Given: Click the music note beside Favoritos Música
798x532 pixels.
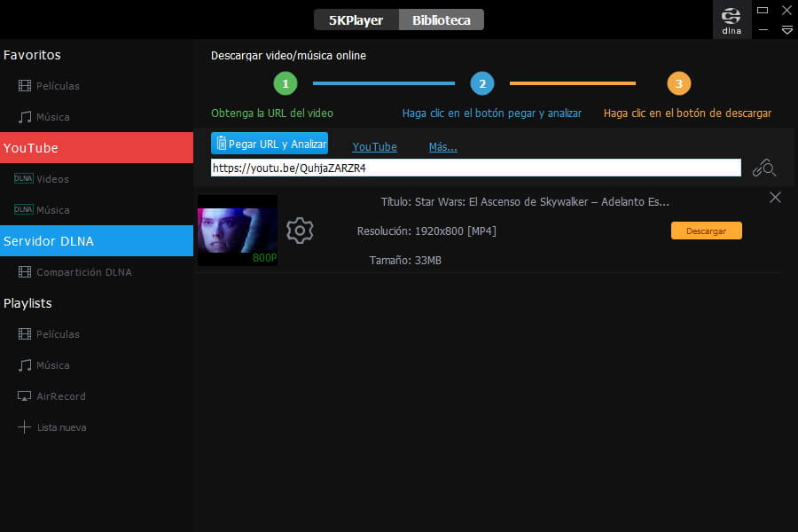Looking at the screenshot, I should (x=25, y=117).
